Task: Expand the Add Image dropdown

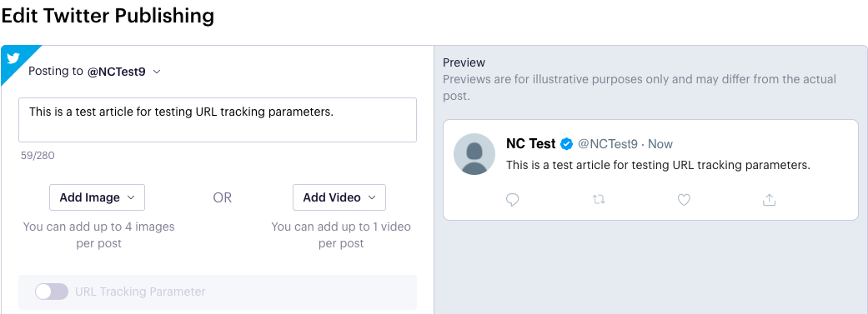Action: tap(97, 197)
